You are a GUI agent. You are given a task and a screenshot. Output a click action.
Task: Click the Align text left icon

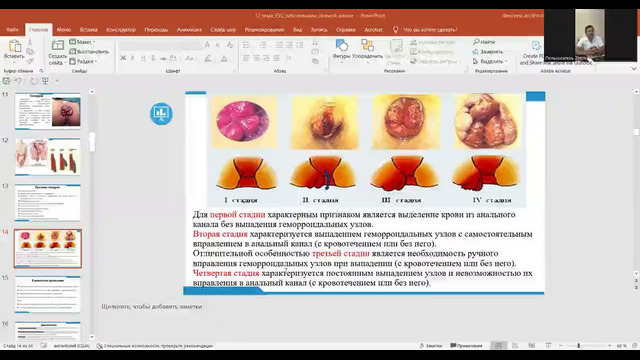point(246,58)
